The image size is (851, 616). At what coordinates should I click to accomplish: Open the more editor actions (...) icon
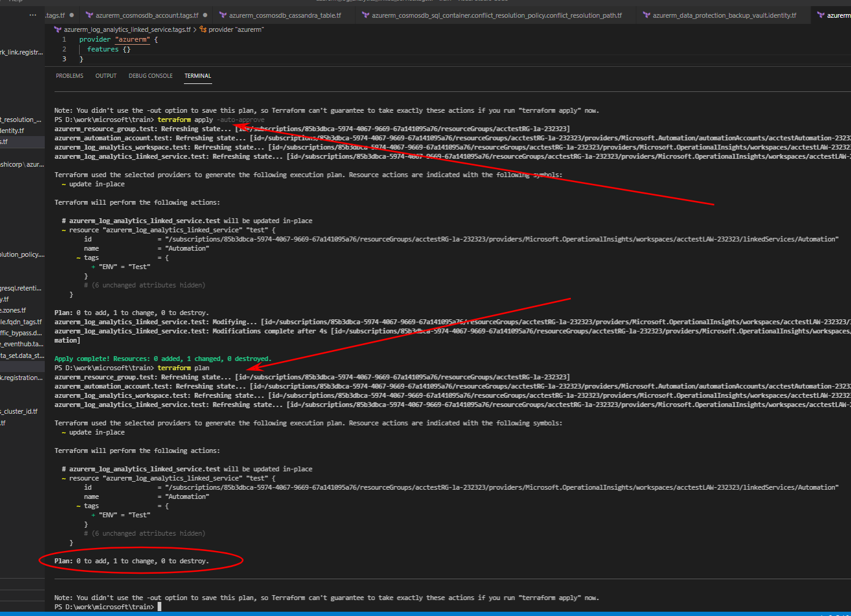click(x=32, y=15)
